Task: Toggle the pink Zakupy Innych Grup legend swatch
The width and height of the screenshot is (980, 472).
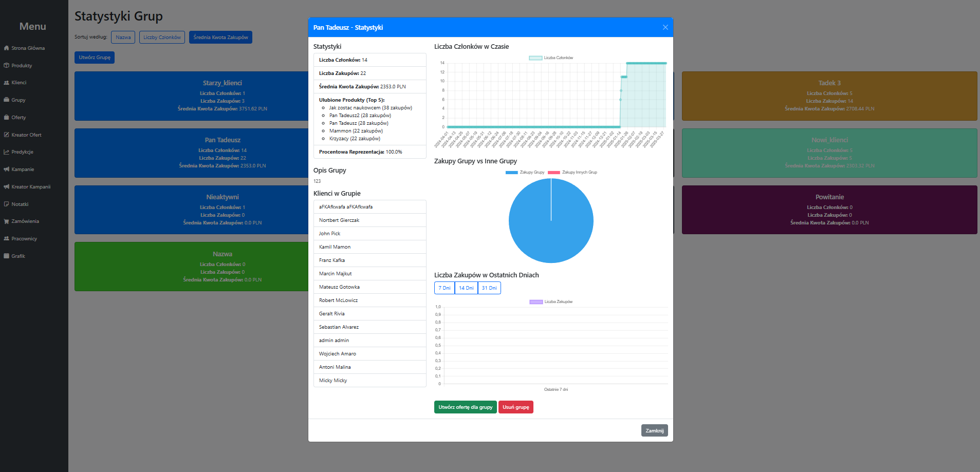Action: coord(553,173)
